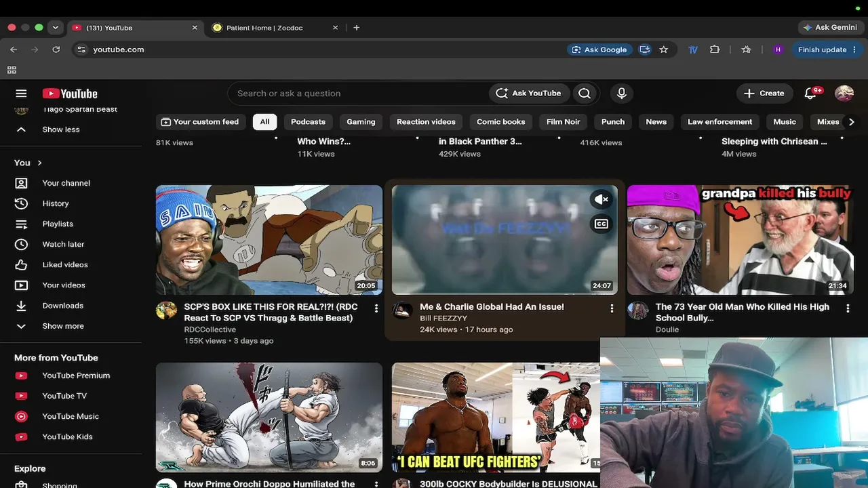Open options for Prime Orochi Doppo video
This screenshot has height=488, width=868.
click(x=376, y=485)
